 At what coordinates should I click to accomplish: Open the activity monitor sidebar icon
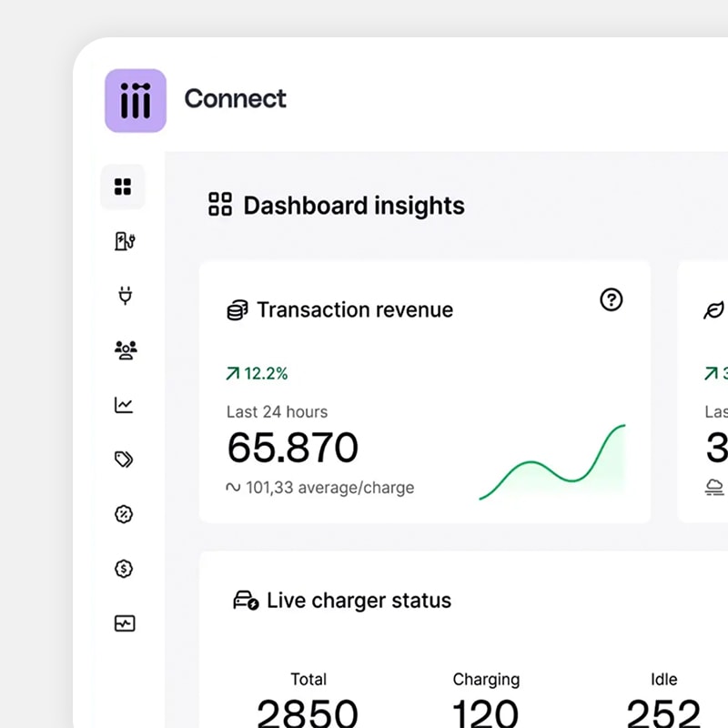pyautogui.click(x=125, y=623)
